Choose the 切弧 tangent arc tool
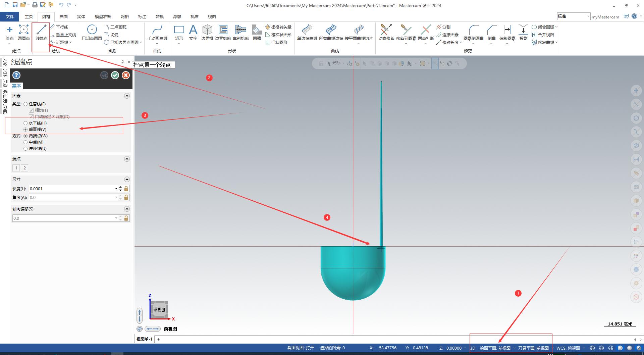Screen dimensions: 644x355 click(111, 35)
